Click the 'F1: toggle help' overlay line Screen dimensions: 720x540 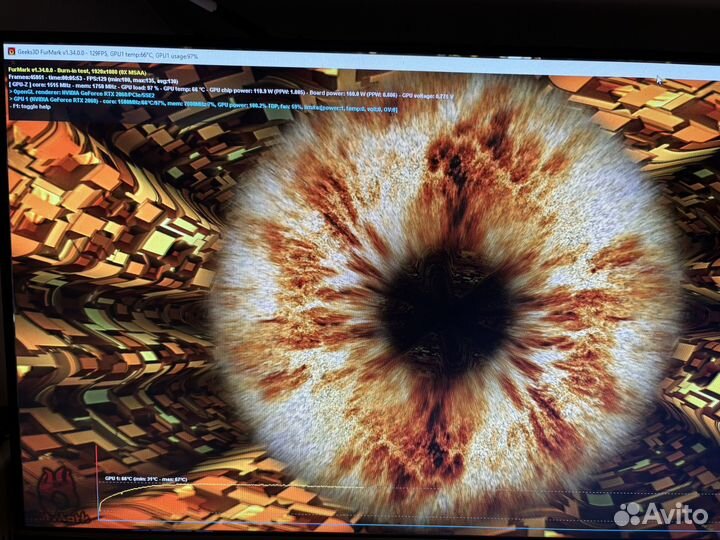coord(32,106)
